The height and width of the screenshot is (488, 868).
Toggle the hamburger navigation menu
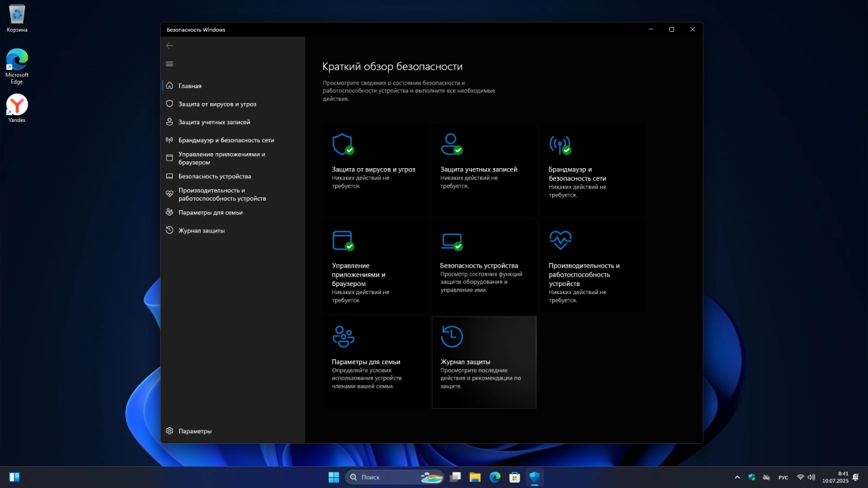[x=170, y=64]
